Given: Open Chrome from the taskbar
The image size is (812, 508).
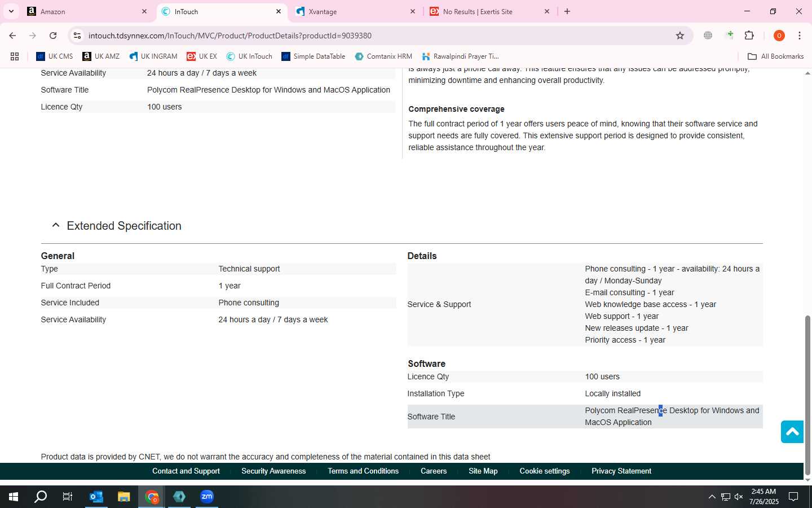Looking at the screenshot, I should pos(152,497).
